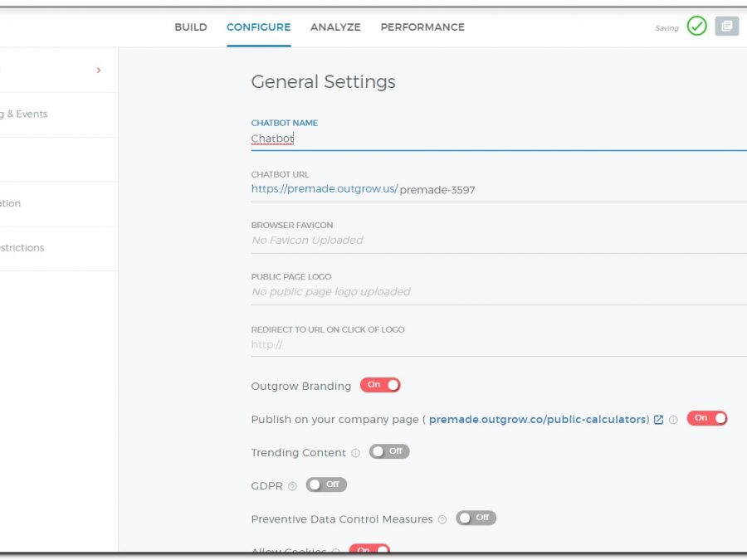Click the GDPR help icon
747x560 pixels.
(292, 486)
